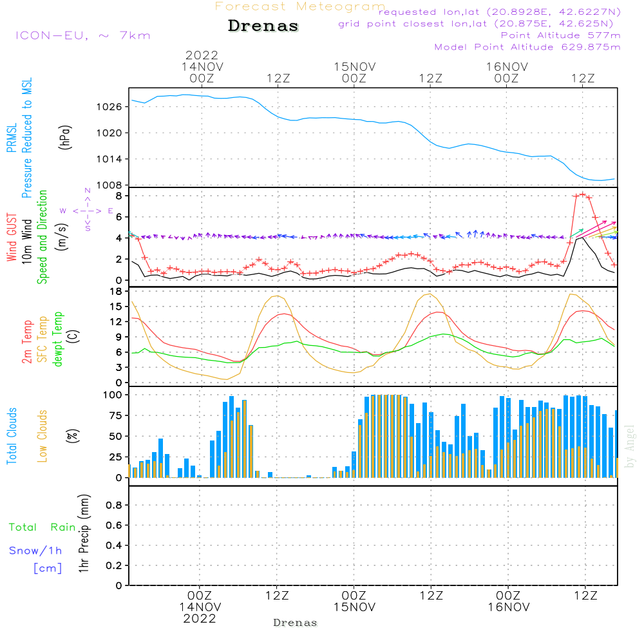
Task: Click the 0.2 precipitation axis value
Action: click(114, 566)
